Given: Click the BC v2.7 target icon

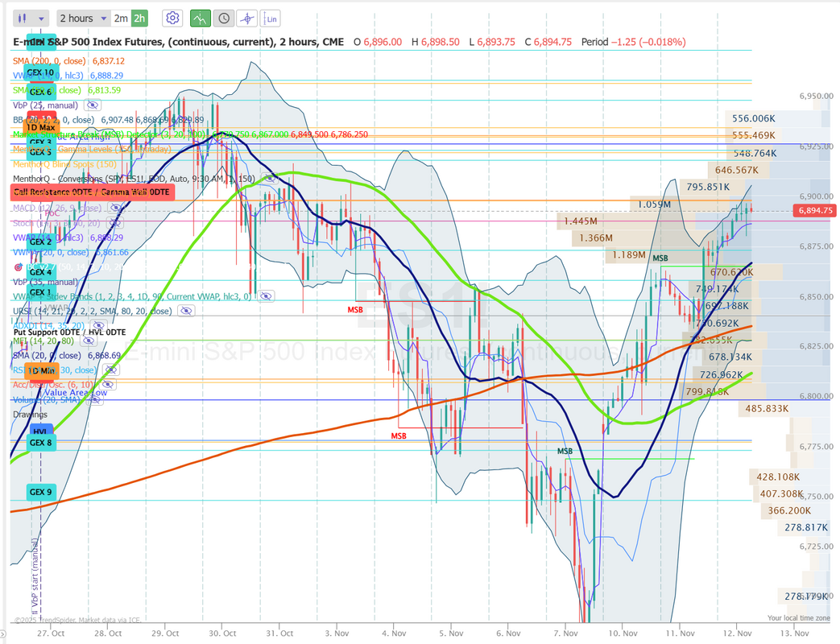Looking at the screenshot, I should [19, 266].
